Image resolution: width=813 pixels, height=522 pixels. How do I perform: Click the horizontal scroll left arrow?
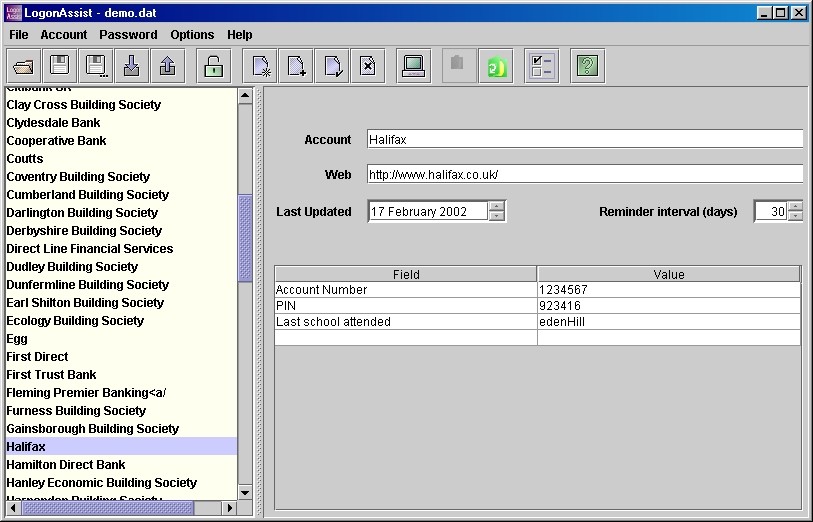coord(13,508)
